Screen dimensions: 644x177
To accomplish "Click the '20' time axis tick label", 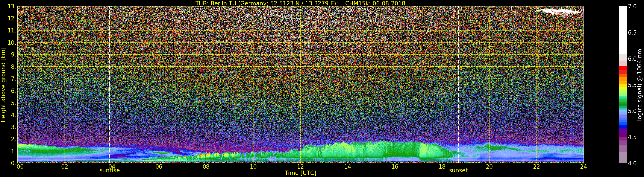I will [x=489, y=167].
